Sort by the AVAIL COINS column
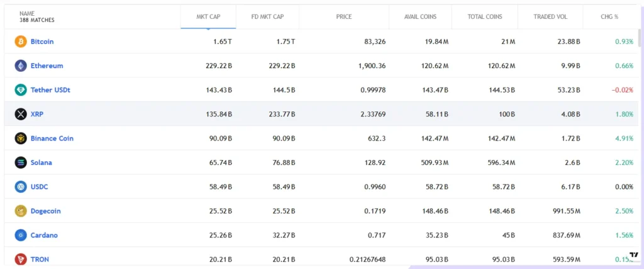Image resolution: width=644 pixels, height=269 pixels. tap(420, 17)
